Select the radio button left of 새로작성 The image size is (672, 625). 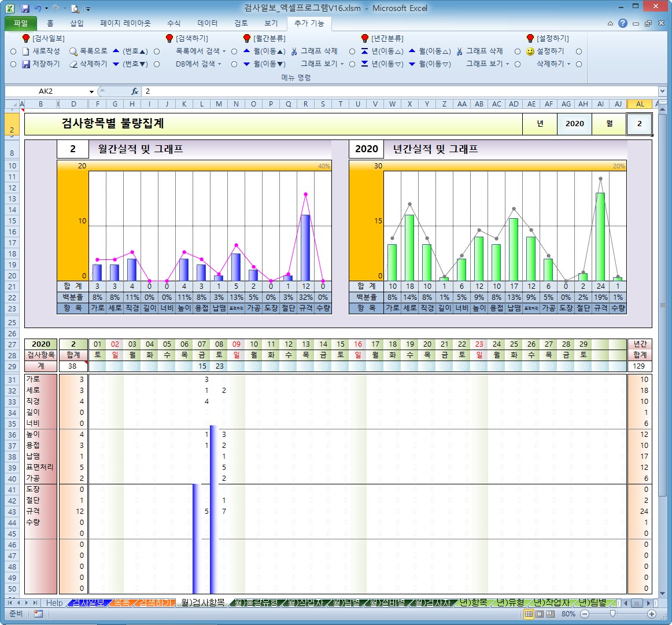13,52
